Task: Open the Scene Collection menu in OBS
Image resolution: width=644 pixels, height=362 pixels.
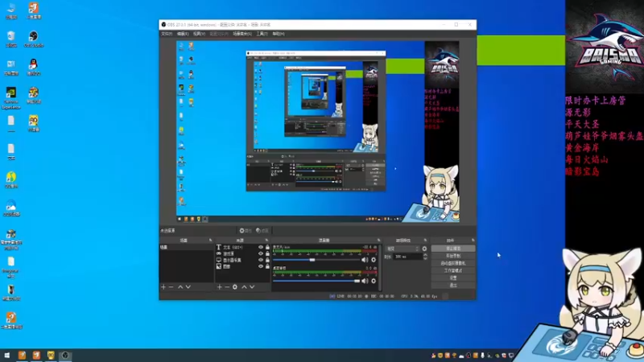Action: point(242,34)
